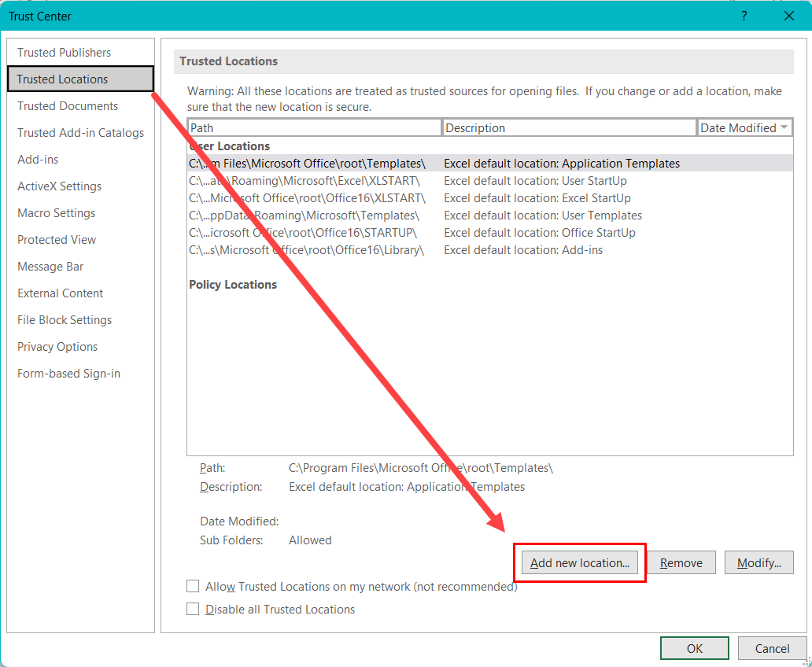
Task: Open File Block Settings
Action: 65,320
